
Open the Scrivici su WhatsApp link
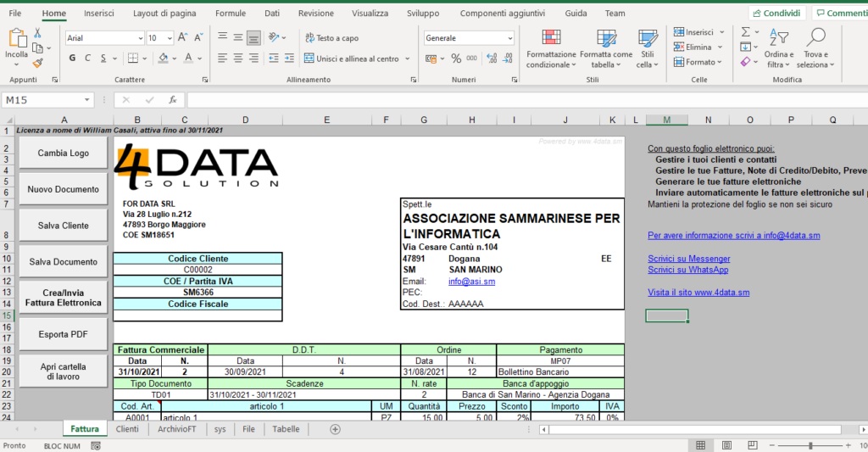[688, 270]
